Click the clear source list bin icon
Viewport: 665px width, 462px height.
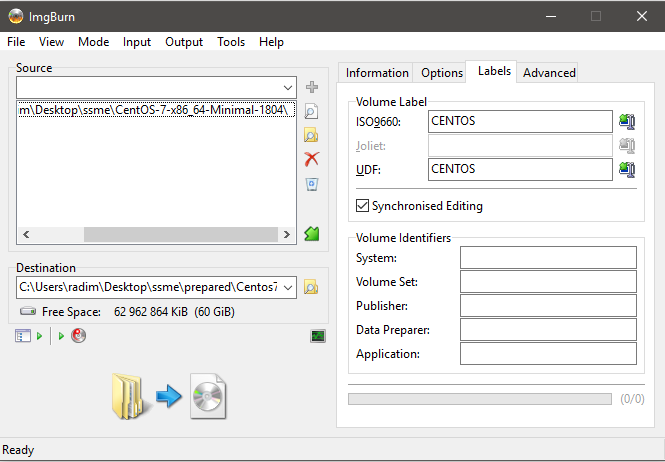pyautogui.click(x=311, y=184)
